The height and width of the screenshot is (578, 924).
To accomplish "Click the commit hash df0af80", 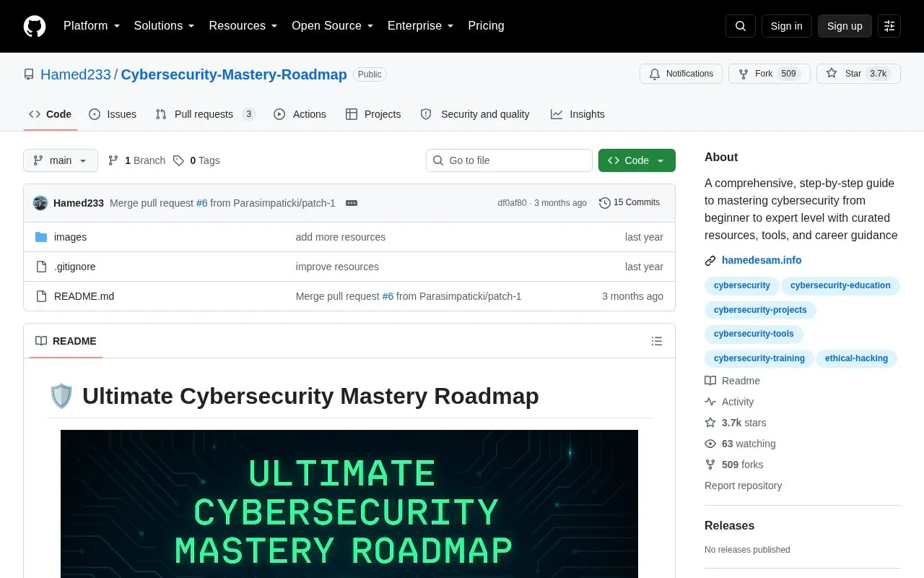I will click(x=512, y=203).
